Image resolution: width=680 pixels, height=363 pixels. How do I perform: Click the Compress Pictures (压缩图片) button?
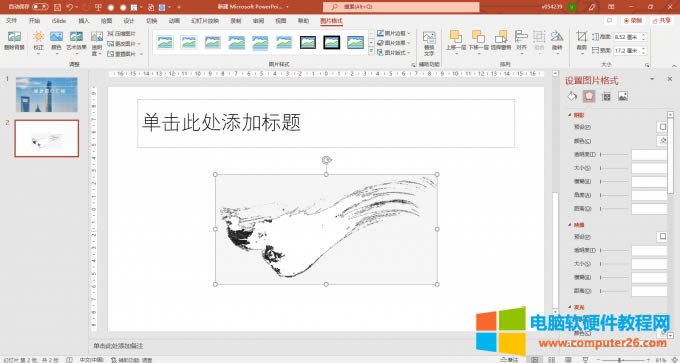tap(121, 33)
